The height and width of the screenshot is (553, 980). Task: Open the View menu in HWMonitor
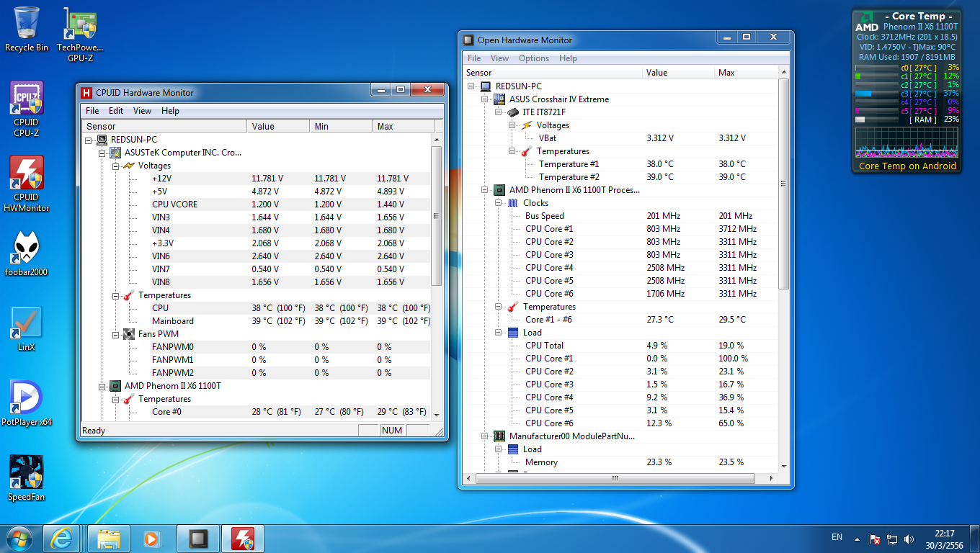[142, 111]
